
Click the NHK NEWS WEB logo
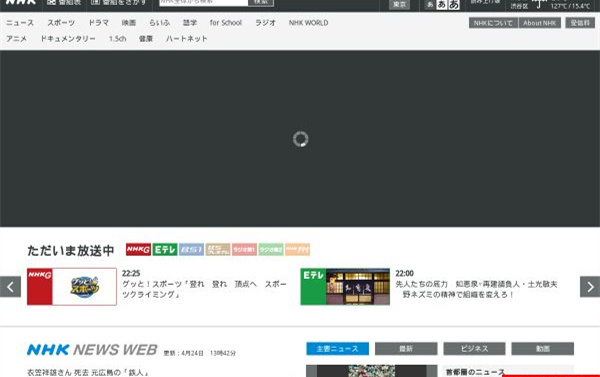[x=92, y=350]
